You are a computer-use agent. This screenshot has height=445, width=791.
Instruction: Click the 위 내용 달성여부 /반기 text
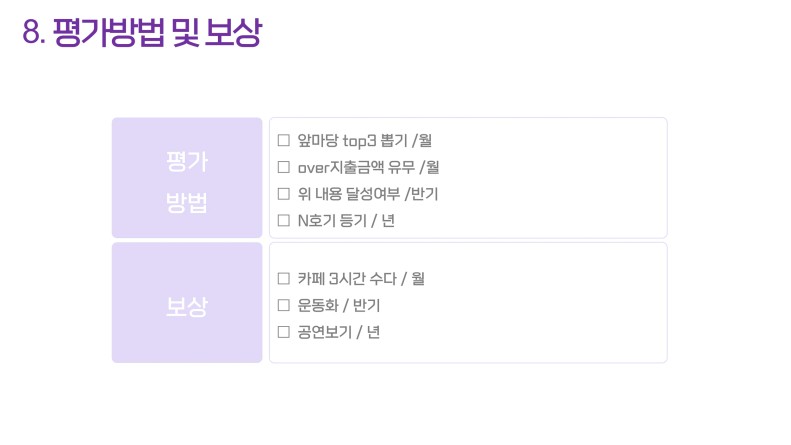pyautogui.click(x=368, y=194)
